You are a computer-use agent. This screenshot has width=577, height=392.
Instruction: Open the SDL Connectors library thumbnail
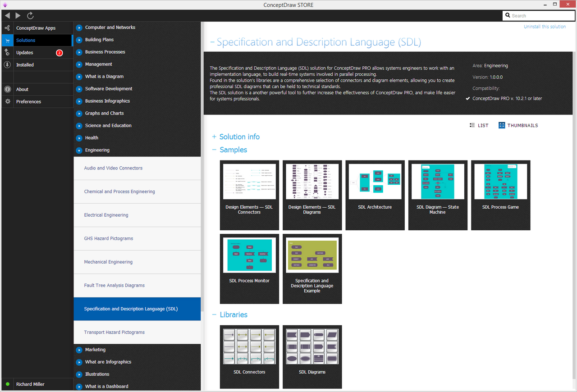(x=249, y=356)
